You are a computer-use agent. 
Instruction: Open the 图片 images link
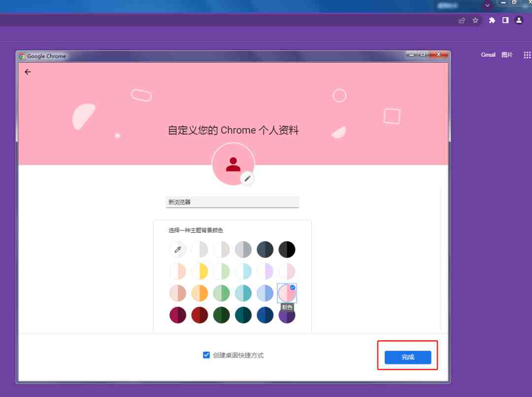coord(506,55)
